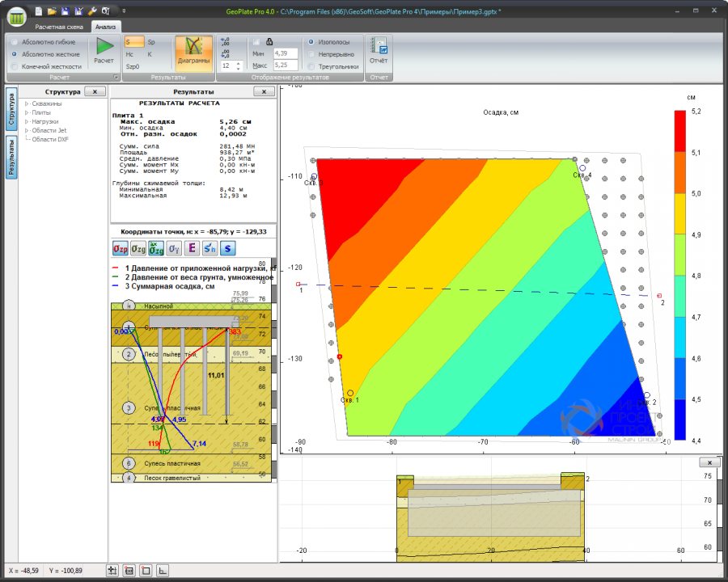The width and height of the screenshot is (728, 582).
Task: Click the stepper arrows of the 12 field
Action: (x=239, y=66)
